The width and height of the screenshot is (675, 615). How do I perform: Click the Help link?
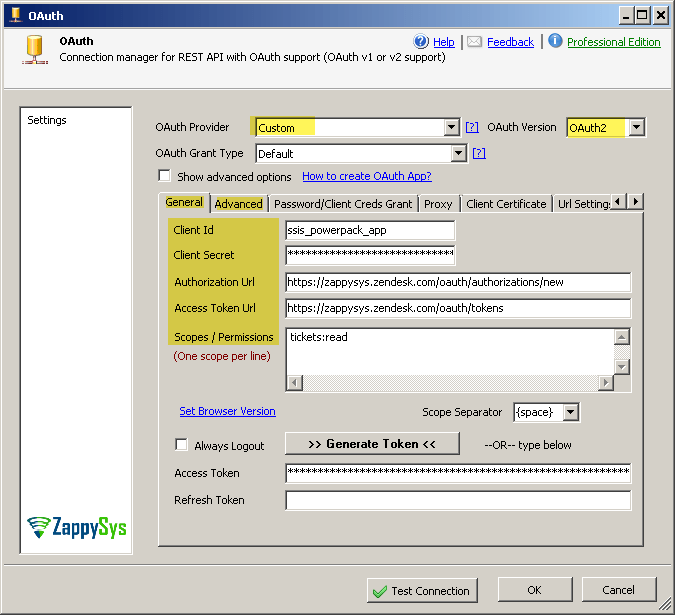point(443,42)
